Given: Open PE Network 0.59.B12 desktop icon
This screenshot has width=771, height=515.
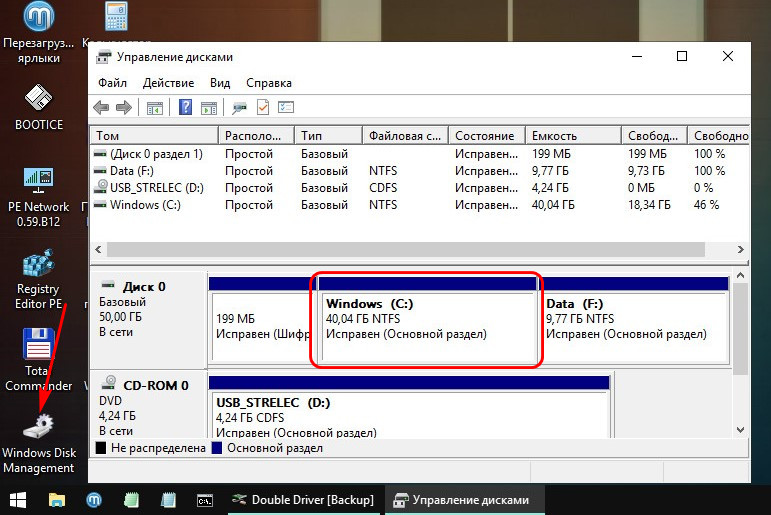Looking at the screenshot, I should coord(38,197).
